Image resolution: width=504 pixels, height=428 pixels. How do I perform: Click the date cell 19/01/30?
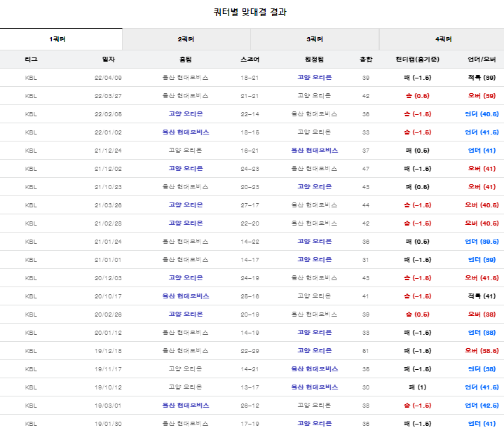point(109,424)
